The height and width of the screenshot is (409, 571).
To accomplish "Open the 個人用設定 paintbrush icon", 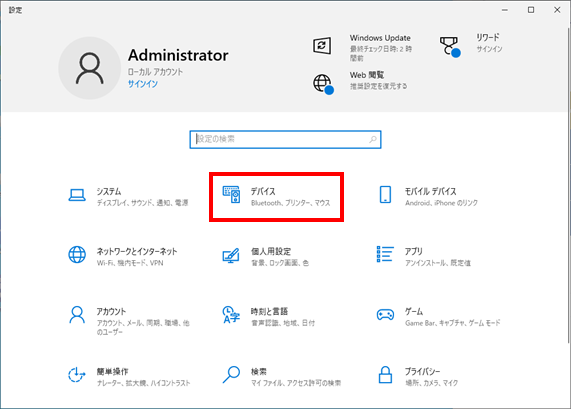I will point(231,255).
